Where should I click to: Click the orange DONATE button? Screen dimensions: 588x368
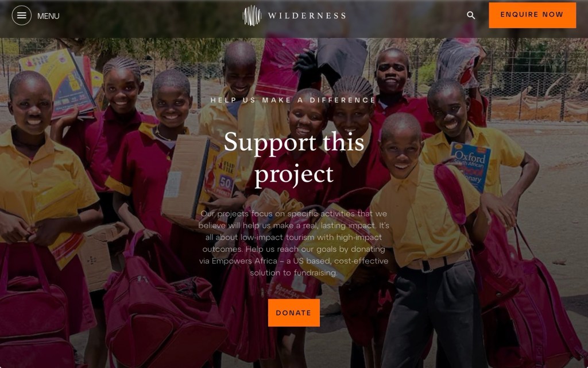point(294,313)
